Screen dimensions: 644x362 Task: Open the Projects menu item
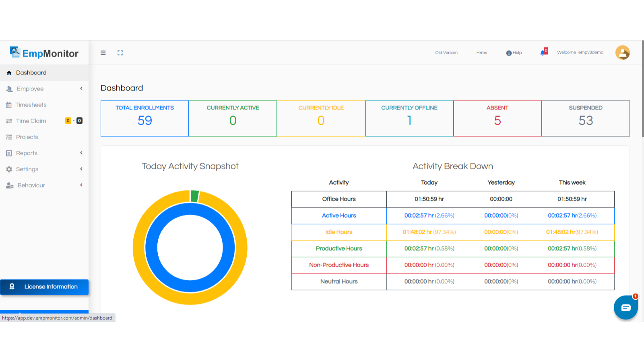44,137
